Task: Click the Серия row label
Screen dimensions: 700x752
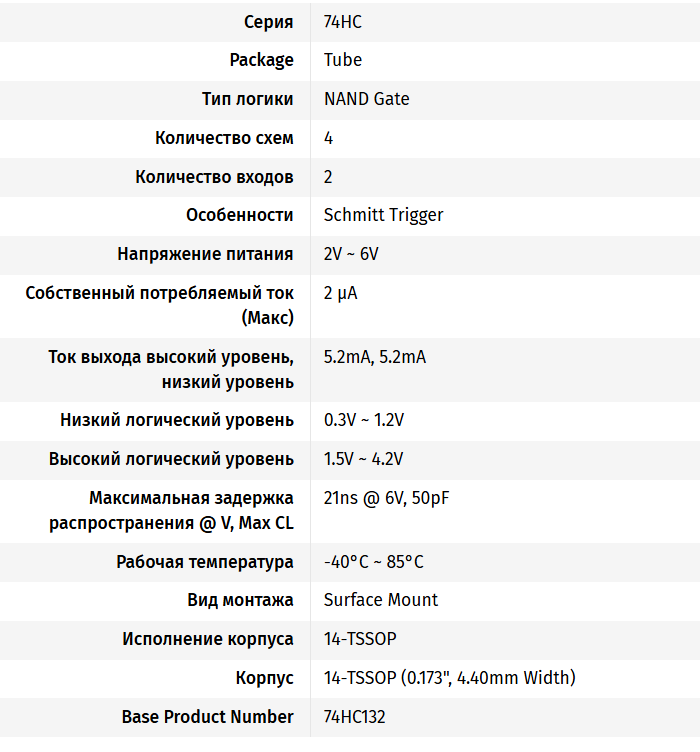Action: click(269, 21)
